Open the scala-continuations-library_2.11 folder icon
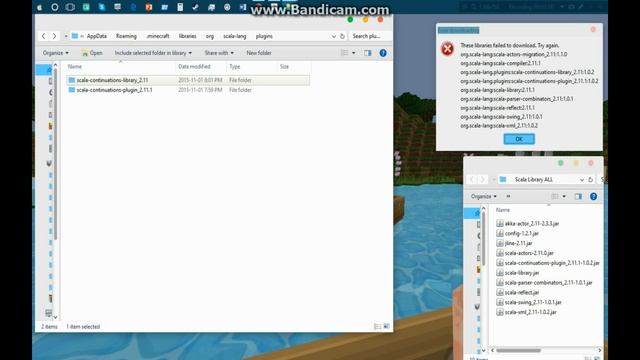The image size is (640, 360). tap(72, 80)
